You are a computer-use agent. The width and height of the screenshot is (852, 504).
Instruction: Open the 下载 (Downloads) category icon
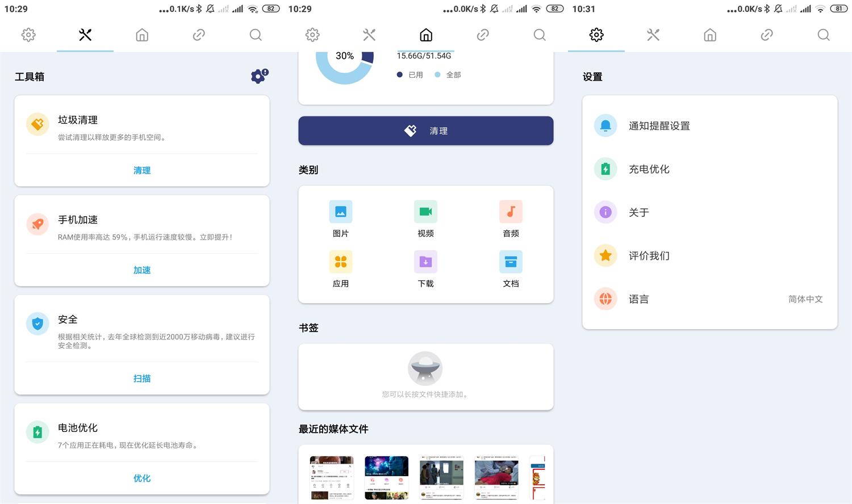pyautogui.click(x=425, y=262)
